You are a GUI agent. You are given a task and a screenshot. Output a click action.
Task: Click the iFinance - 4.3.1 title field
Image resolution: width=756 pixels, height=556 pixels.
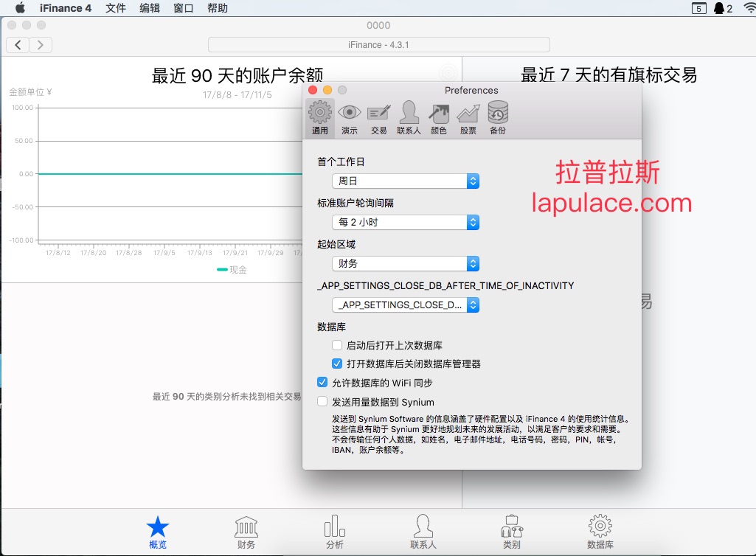pyautogui.click(x=379, y=45)
